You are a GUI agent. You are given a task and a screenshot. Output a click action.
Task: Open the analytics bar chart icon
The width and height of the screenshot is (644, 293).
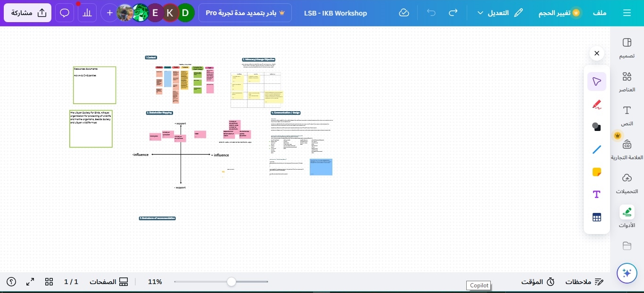87,13
